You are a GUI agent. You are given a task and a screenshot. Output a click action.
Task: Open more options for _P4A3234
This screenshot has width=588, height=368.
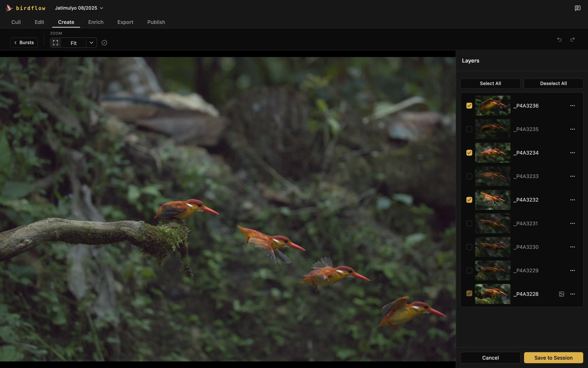click(572, 153)
